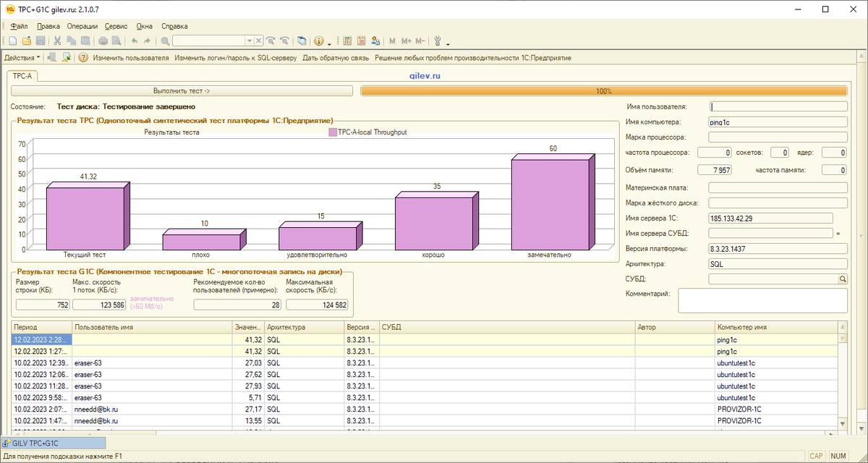Screen dimensions: 868x463
Task: Open the Правка menu
Action: coord(48,26)
